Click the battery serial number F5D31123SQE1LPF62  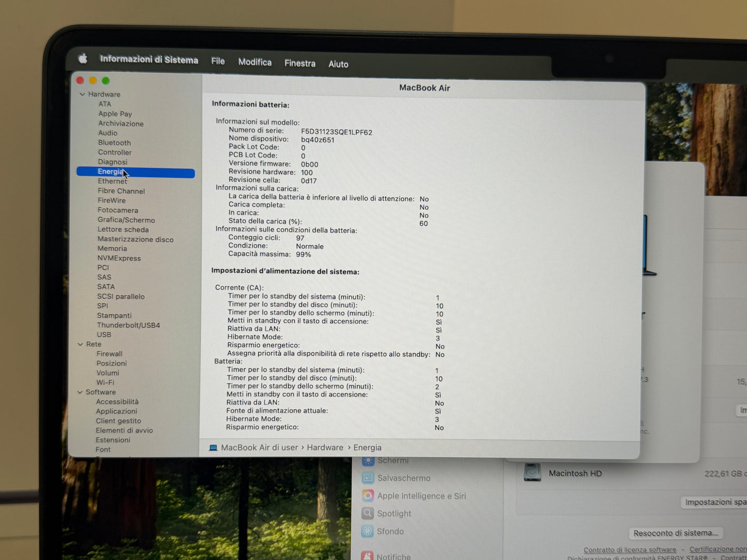(x=337, y=132)
